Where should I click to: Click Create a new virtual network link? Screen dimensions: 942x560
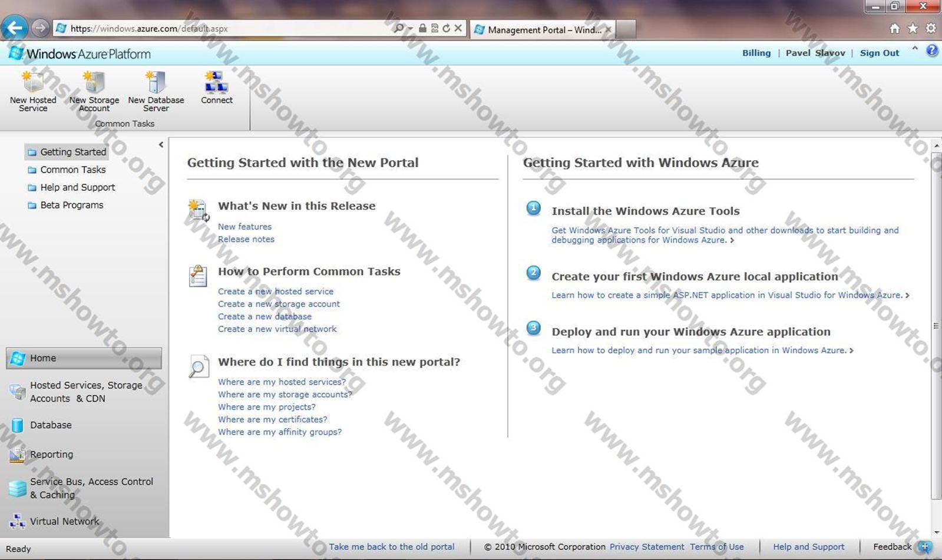point(277,329)
